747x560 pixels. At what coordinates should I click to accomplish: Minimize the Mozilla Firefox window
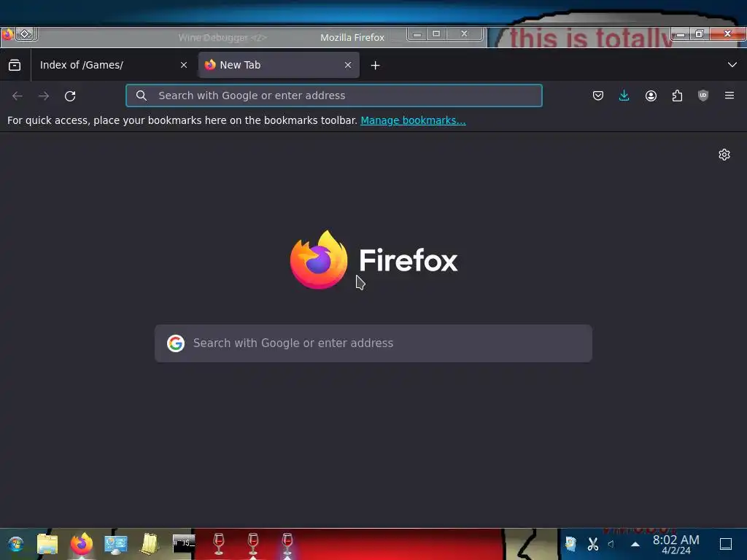point(681,34)
